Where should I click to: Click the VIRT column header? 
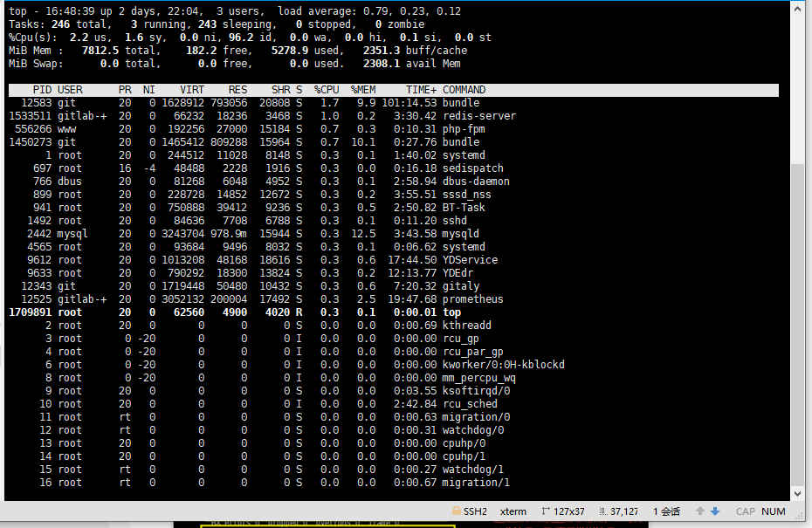pyautogui.click(x=192, y=90)
